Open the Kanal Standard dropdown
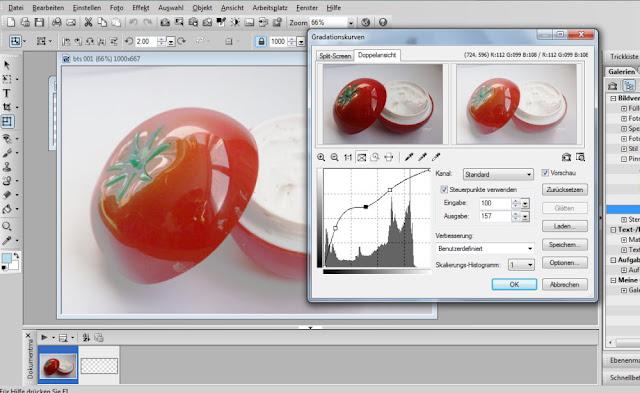Image resolution: width=640 pixels, height=393 pixels. [498, 174]
